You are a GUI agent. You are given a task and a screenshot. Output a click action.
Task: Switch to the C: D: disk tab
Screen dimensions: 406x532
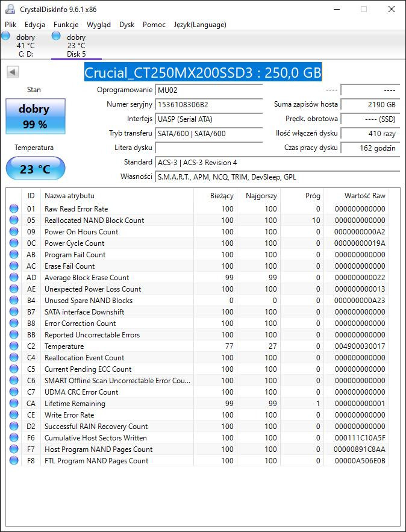pyautogui.click(x=25, y=45)
